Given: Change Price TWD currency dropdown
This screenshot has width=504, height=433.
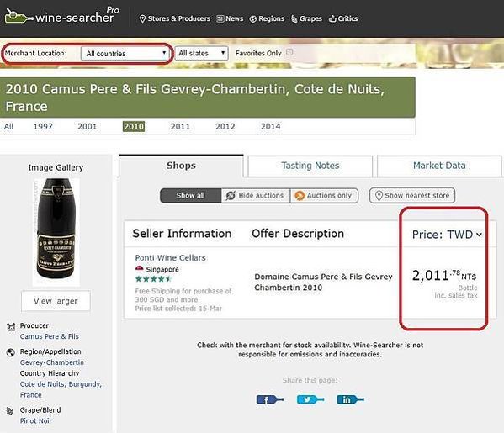Looking at the screenshot, I should (x=447, y=235).
